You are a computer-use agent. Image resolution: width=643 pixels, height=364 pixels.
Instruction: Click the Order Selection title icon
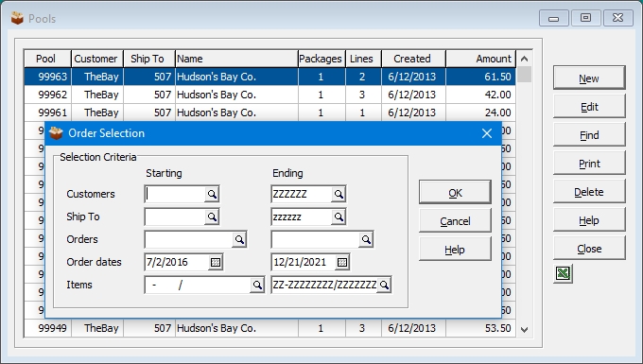coord(56,132)
